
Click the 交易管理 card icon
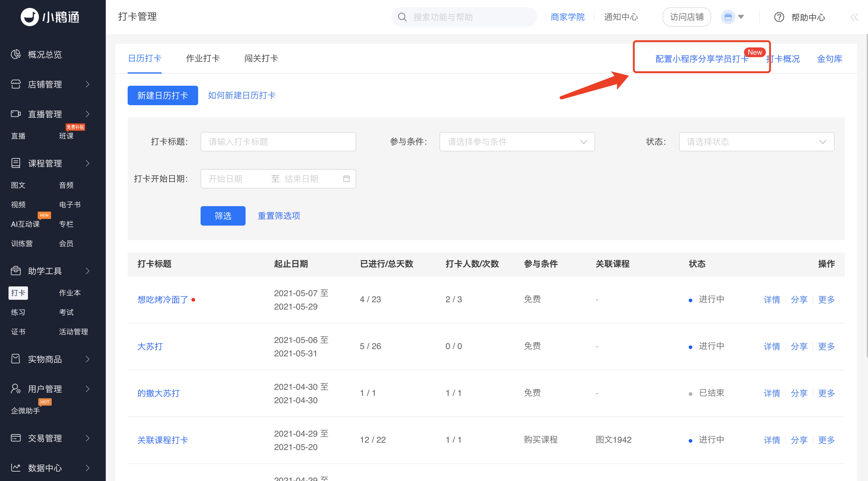(x=16, y=438)
